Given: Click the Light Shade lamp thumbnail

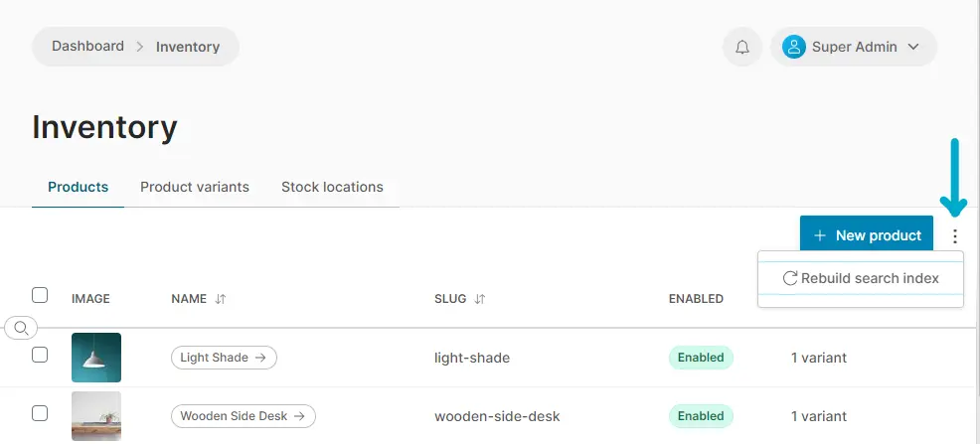Looking at the screenshot, I should pyautogui.click(x=96, y=358).
